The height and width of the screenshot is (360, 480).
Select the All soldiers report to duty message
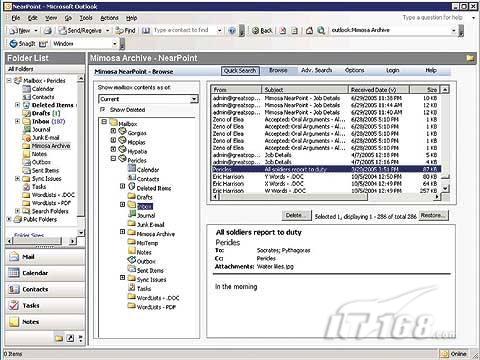325,169
